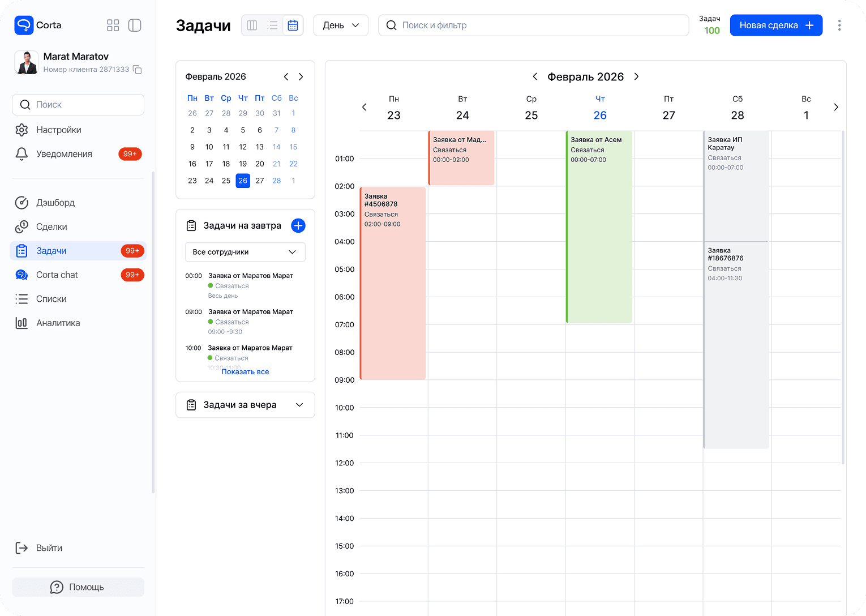
Task: Select calendar view icon
Action: coord(293,25)
